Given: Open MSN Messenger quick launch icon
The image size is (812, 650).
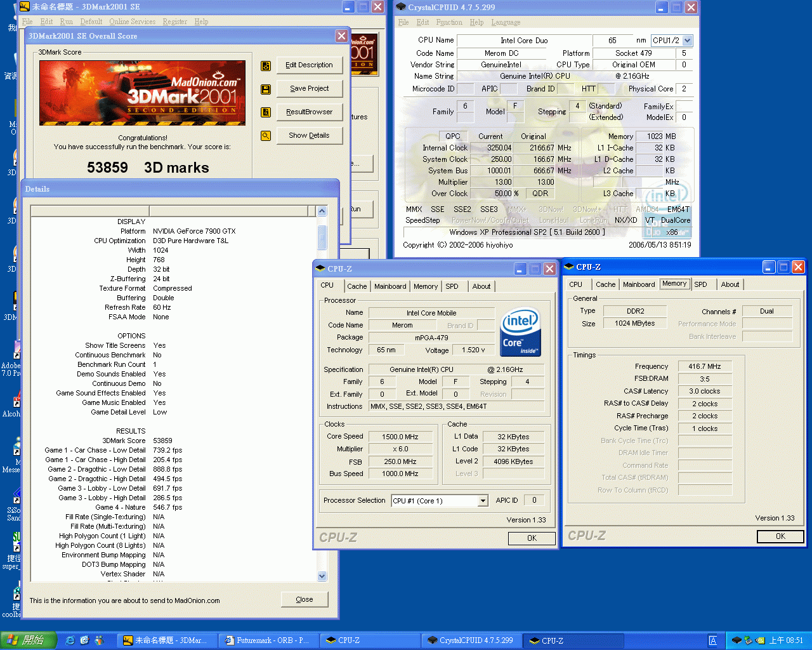Looking at the screenshot, I should tap(99, 640).
